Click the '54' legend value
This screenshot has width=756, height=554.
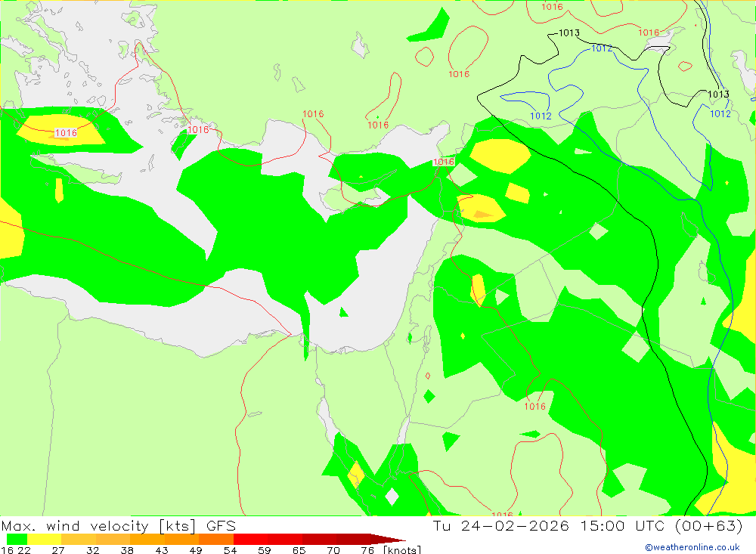point(230,550)
